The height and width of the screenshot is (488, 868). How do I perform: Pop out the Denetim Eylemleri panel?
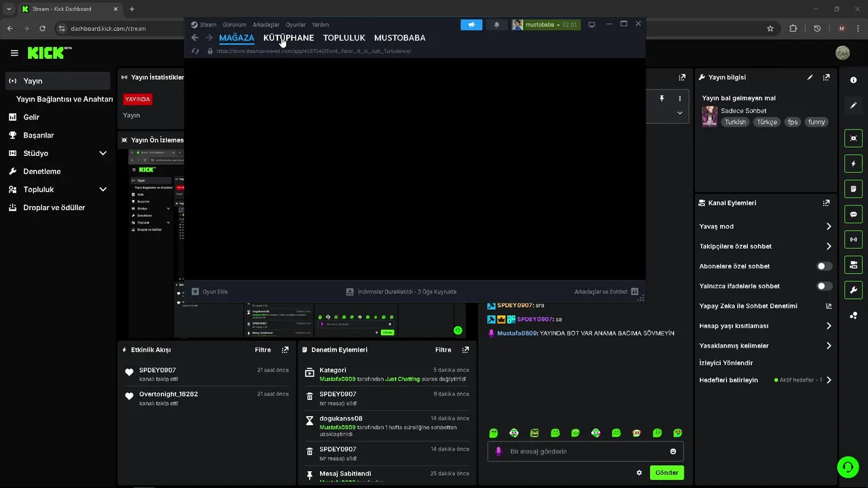(465, 350)
